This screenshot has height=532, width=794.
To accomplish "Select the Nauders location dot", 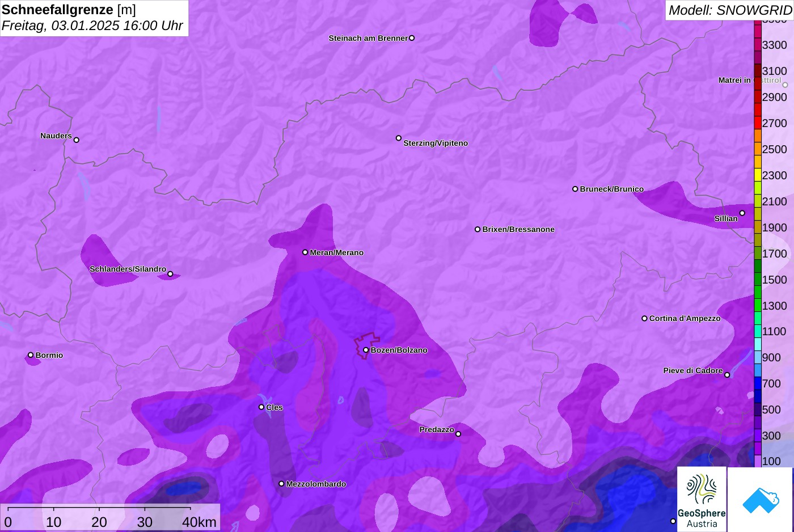I will tap(77, 140).
